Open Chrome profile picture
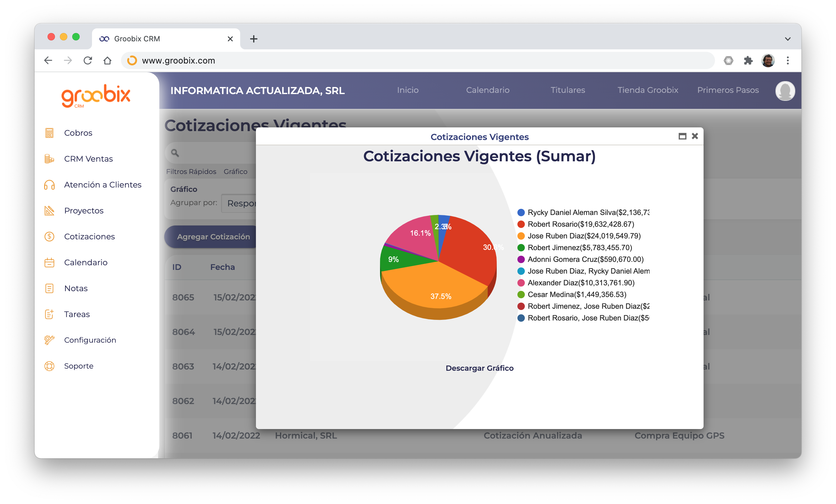This screenshot has width=836, height=504. (768, 60)
